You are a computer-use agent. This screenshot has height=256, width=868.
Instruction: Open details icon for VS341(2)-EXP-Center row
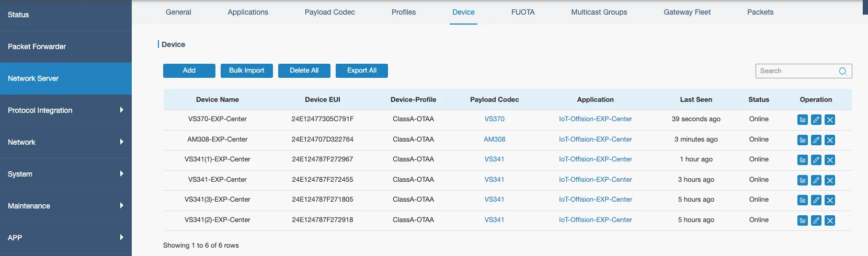pos(802,220)
